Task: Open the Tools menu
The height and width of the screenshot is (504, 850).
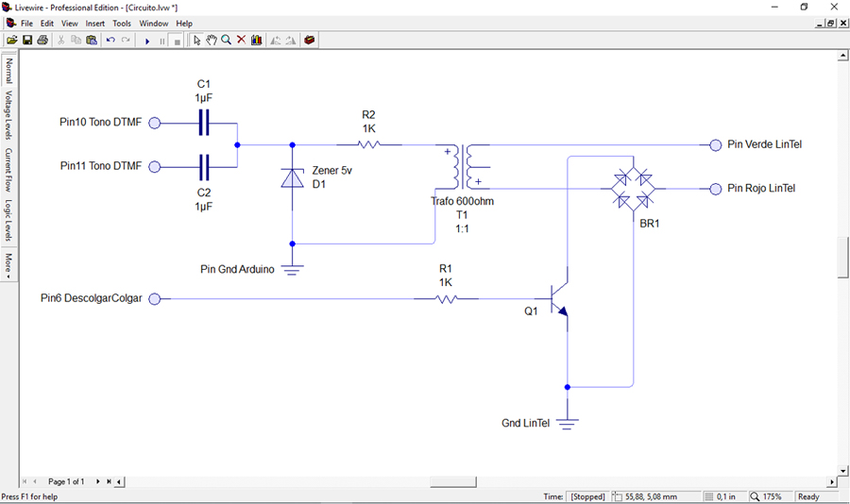Action: [x=122, y=24]
